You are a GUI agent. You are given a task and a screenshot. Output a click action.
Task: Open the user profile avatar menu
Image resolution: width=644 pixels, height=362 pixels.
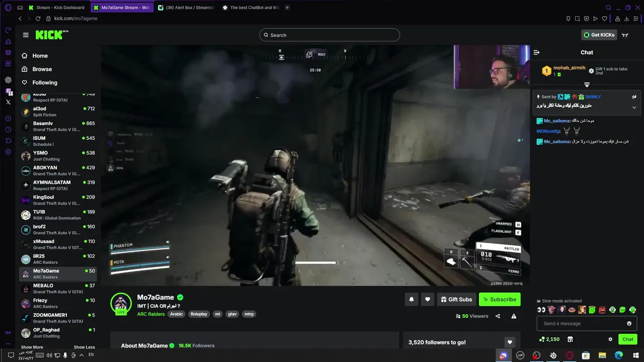point(625,35)
